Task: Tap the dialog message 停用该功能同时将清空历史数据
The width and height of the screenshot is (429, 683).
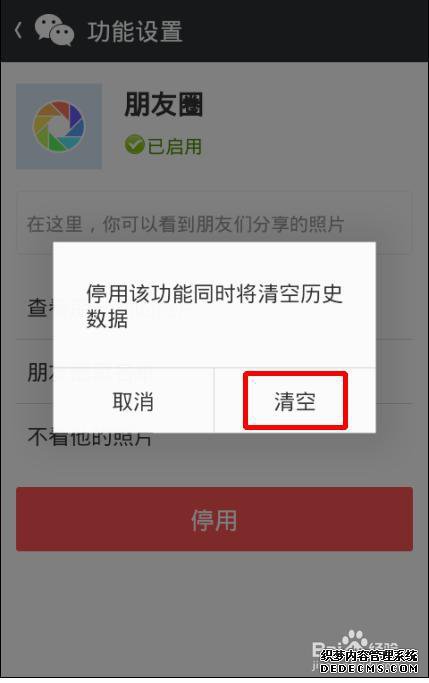Action: pos(214,306)
